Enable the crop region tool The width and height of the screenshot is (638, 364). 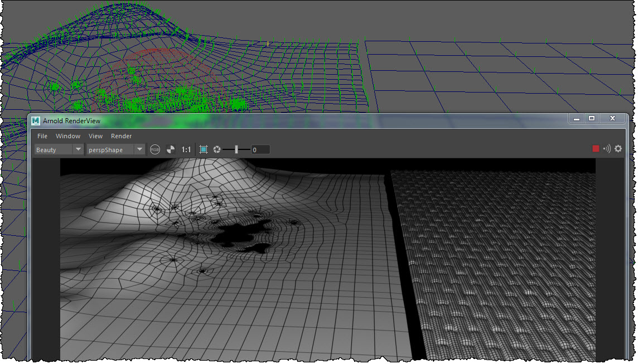[204, 149]
